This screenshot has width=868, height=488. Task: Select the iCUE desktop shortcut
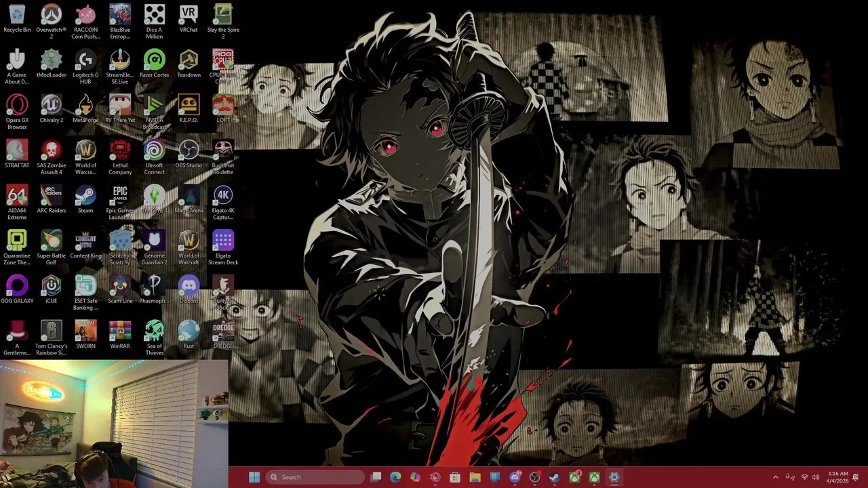point(51,290)
